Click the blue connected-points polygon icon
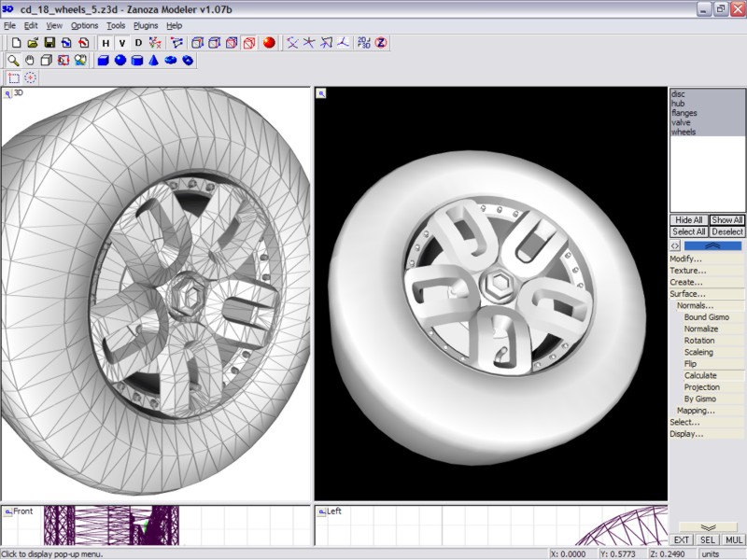Viewport: 747px width, 560px height. coord(176,43)
